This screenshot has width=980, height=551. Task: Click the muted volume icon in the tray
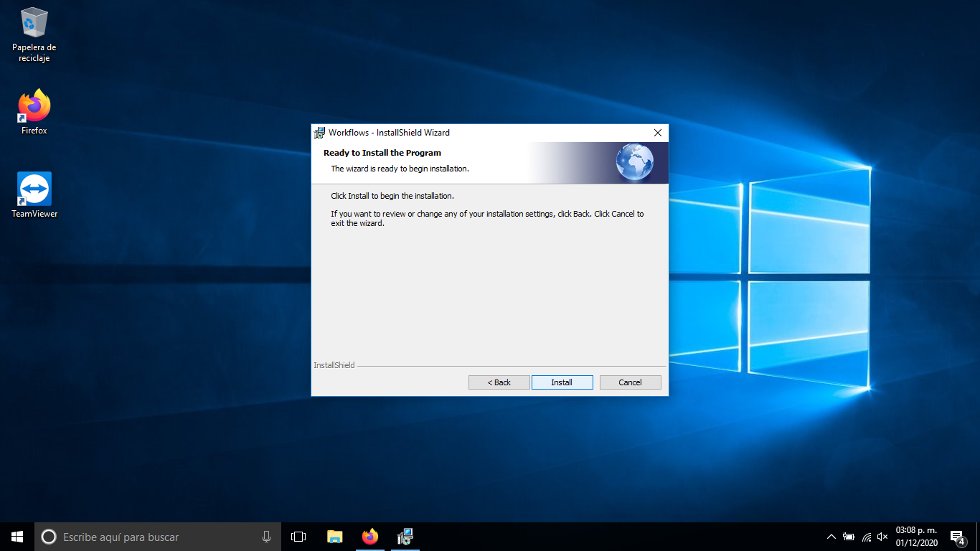(x=882, y=537)
